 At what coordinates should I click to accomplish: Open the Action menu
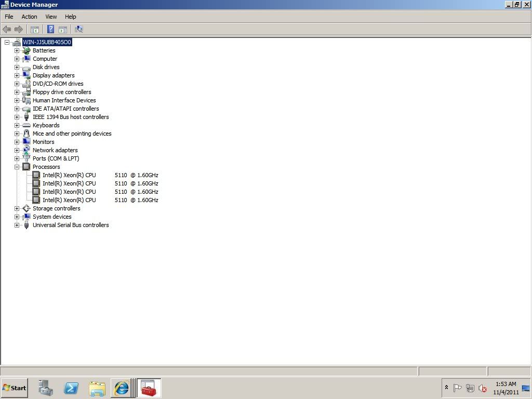[x=29, y=17]
